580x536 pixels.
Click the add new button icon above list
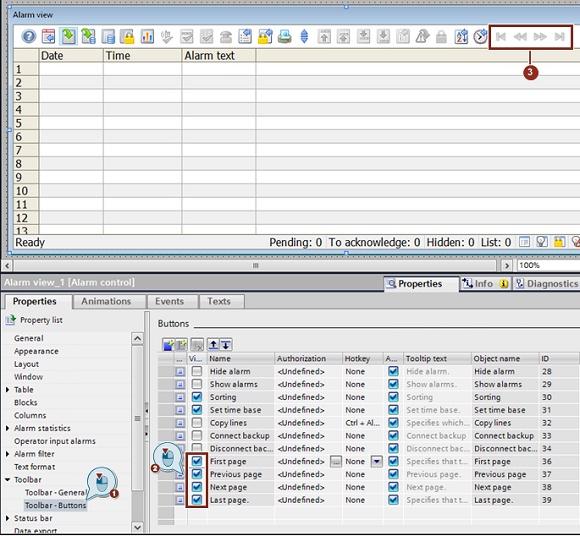tap(168, 345)
